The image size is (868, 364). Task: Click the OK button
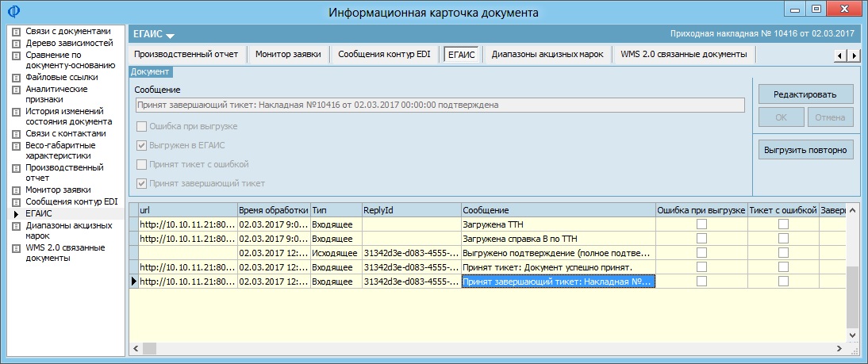click(781, 117)
